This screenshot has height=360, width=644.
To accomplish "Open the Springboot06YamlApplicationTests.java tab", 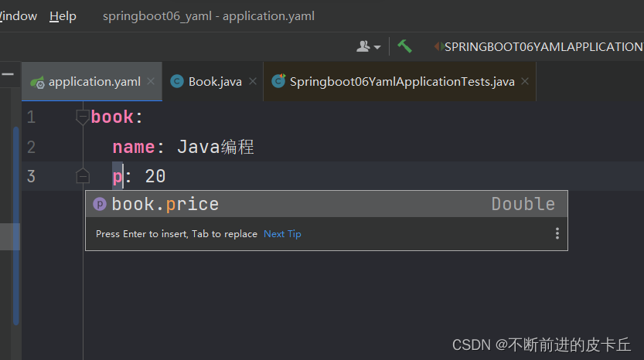I will (x=401, y=81).
